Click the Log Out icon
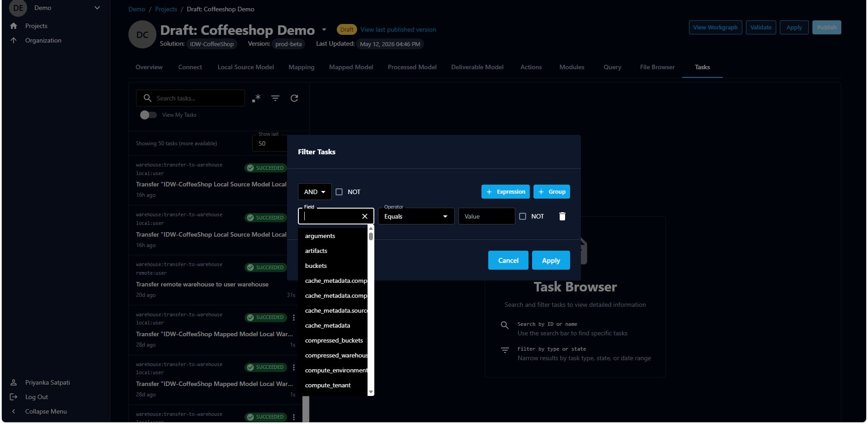Viewport: 868px width, 424px height. click(x=14, y=397)
